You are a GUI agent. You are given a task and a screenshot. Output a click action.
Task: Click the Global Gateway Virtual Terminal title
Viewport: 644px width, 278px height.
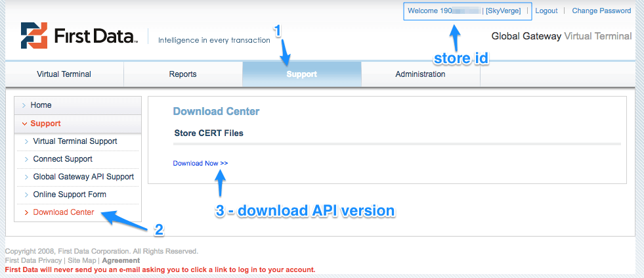tap(561, 36)
